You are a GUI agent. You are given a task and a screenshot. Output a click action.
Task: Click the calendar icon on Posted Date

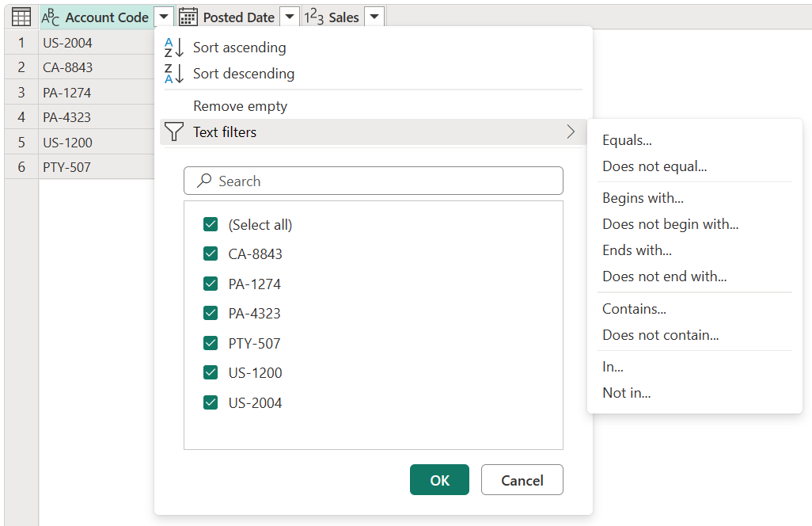(188, 16)
